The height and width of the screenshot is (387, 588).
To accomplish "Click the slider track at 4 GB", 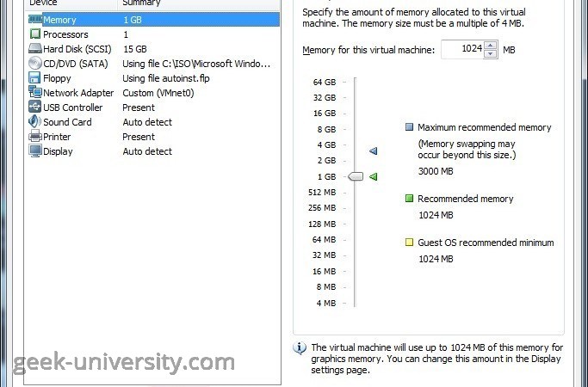I will click(356, 145).
